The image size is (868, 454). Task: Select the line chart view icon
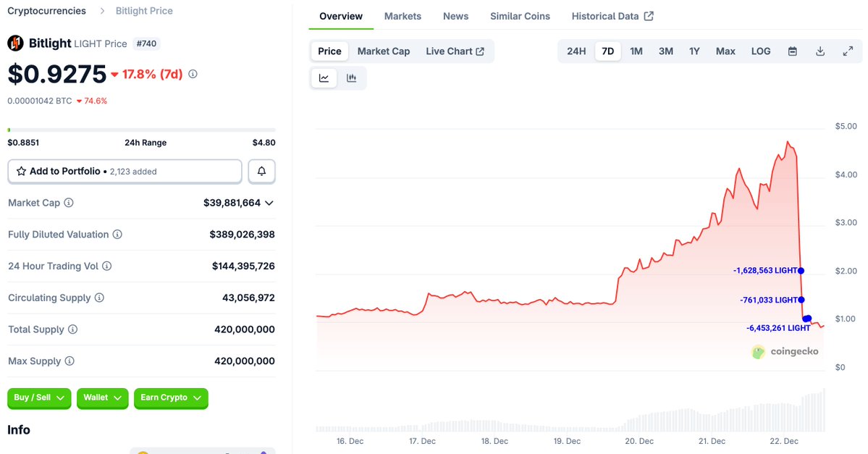coord(324,78)
